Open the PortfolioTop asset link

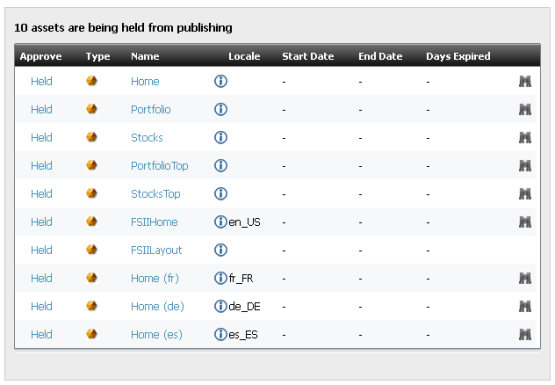coord(160,166)
